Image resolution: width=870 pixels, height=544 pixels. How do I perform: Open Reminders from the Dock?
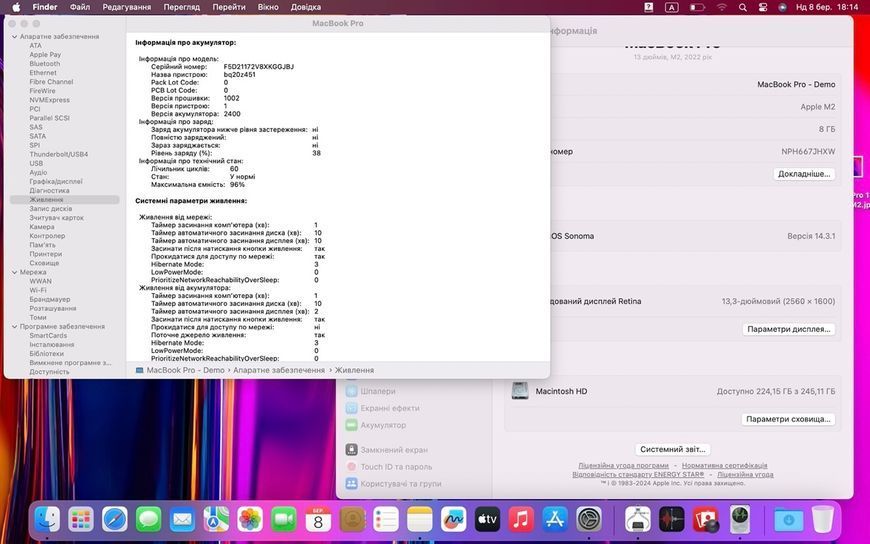click(x=386, y=520)
